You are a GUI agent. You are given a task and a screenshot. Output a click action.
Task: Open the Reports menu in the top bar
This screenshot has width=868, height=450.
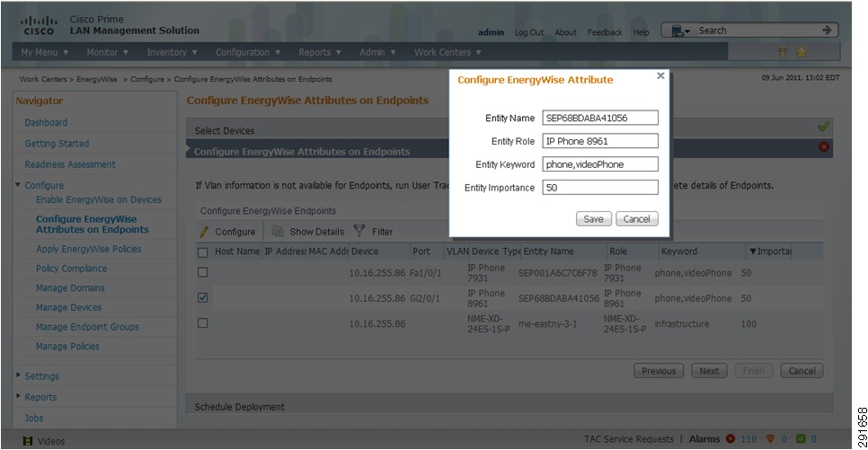(x=319, y=52)
